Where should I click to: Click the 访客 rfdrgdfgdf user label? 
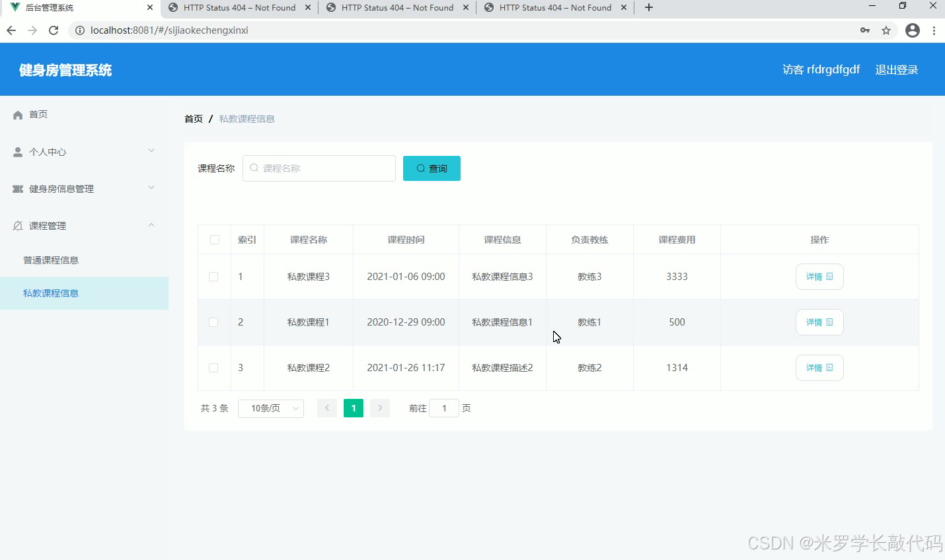coord(821,70)
